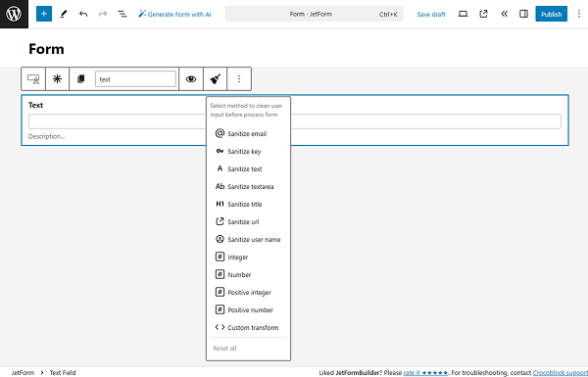Select Sanitize email option
Viewport: 588px width, 377px height.
click(x=248, y=134)
